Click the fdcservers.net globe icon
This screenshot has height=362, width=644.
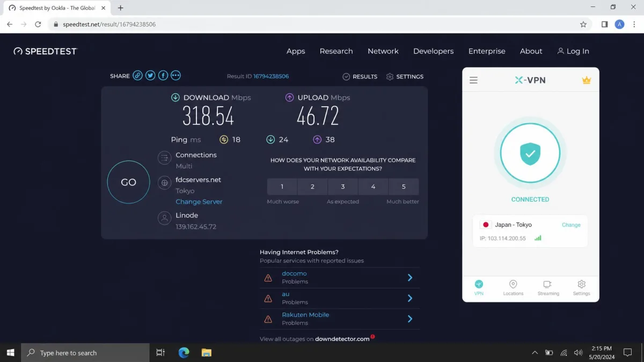pos(164,183)
